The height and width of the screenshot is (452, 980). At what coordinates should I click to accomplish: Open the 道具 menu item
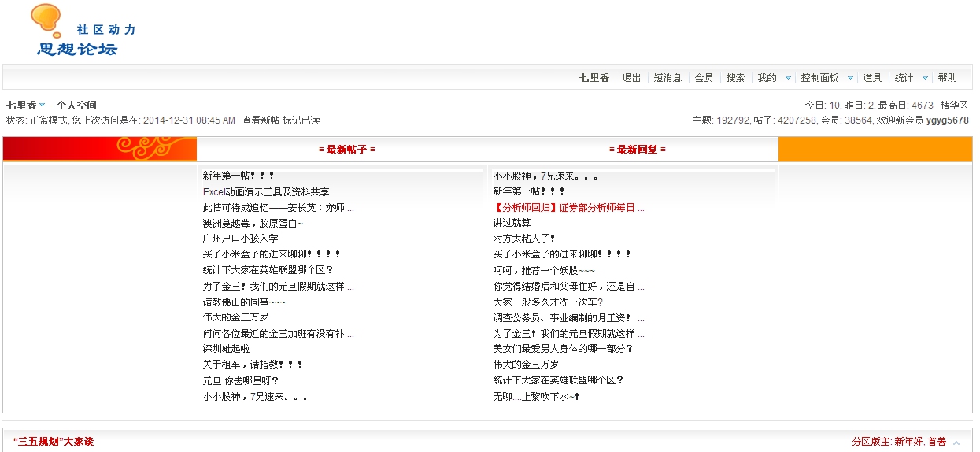click(872, 78)
